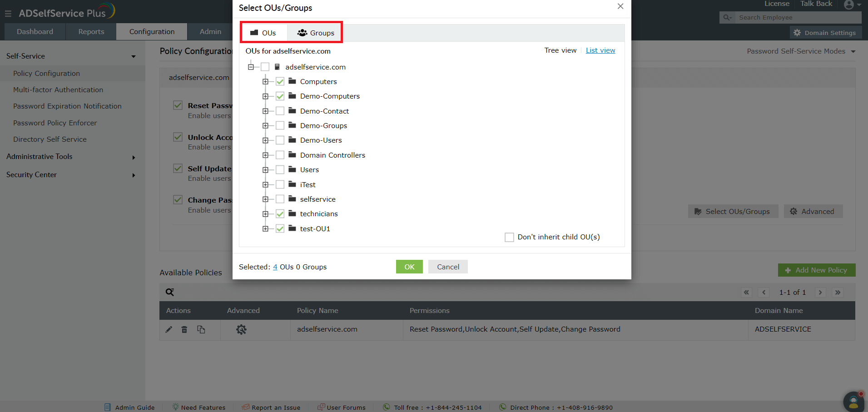Open Password Policy Enforcer in sidebar

pyautogui.click(x=55, y=123)
